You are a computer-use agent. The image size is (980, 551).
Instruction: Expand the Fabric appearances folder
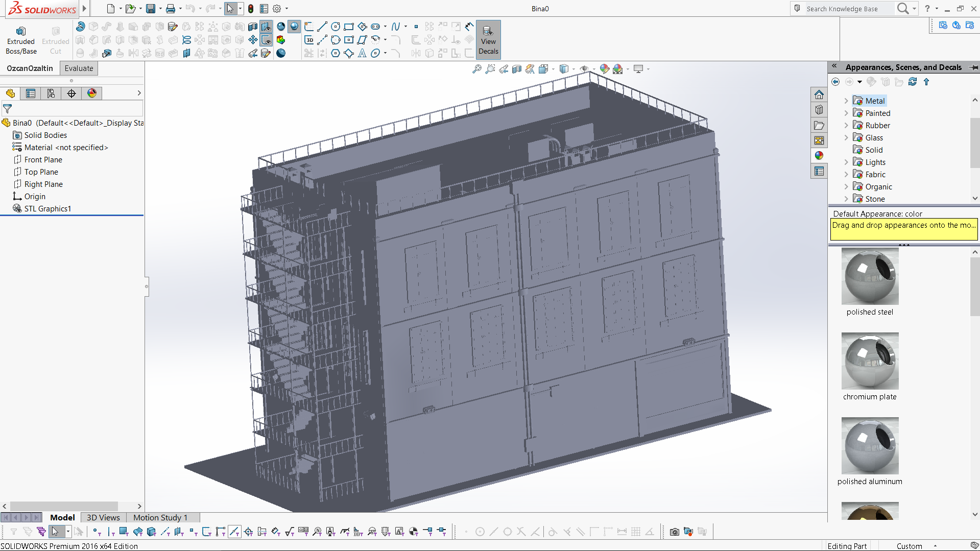846,175
